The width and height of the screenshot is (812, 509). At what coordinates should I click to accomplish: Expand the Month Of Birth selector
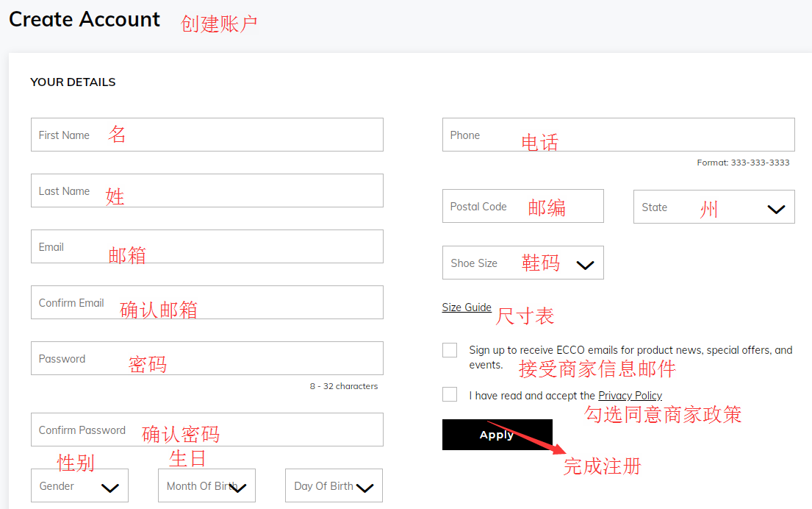(x=206, y=485)
